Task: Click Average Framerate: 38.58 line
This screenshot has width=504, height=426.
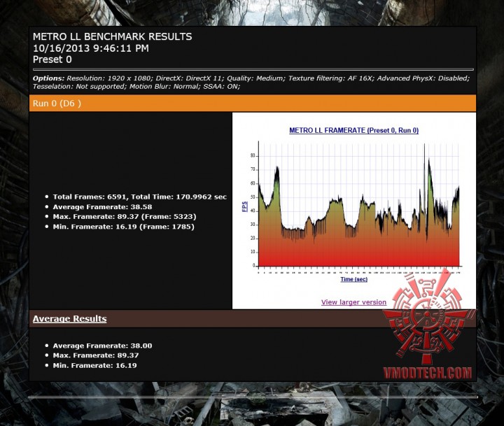Action: (x=102, y=207)
